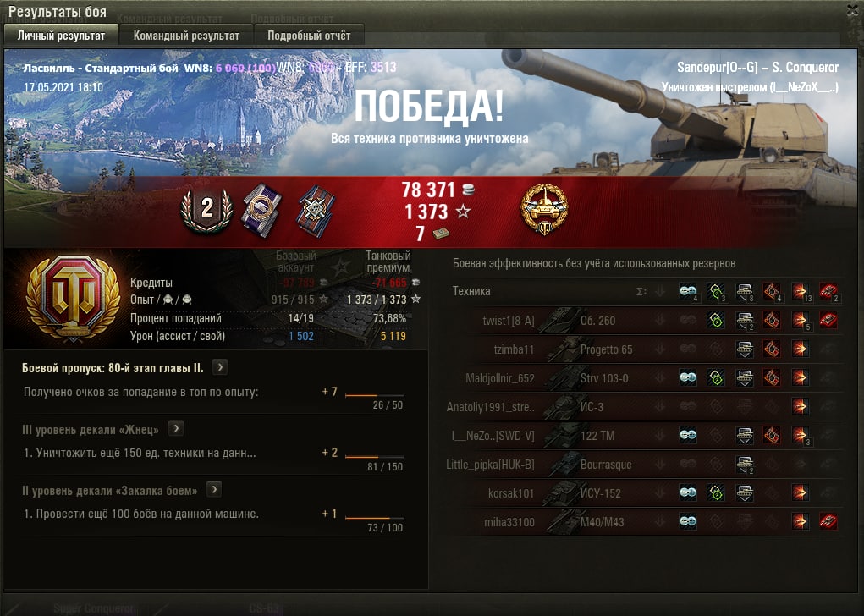The image size is (864, 616).
Task: Click the red-blue ribbon medal icon
Action: (315, 210)
